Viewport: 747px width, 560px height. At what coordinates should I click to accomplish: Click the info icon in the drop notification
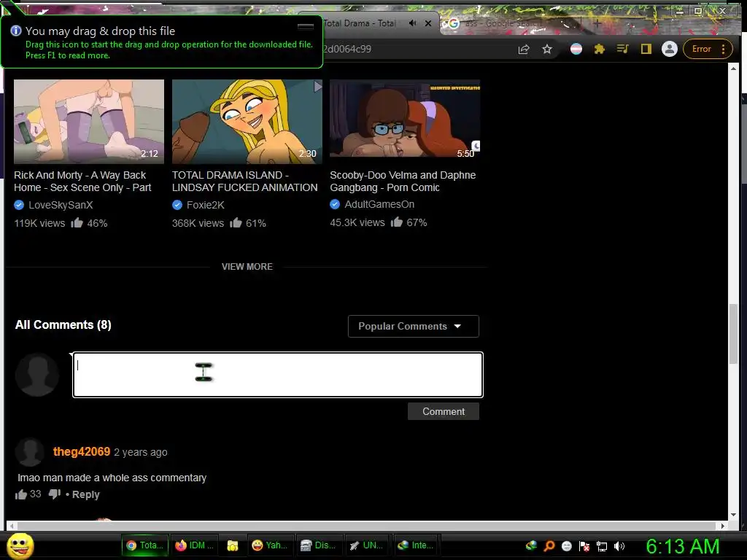pos(16,31)
